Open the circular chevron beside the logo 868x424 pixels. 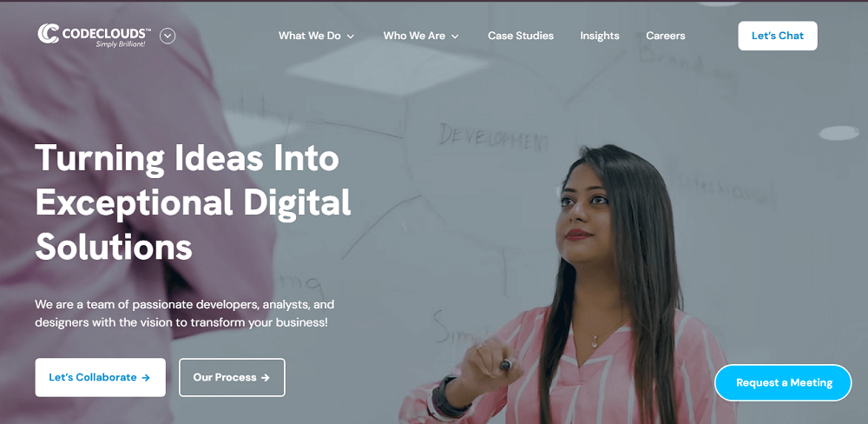(168, 36)
